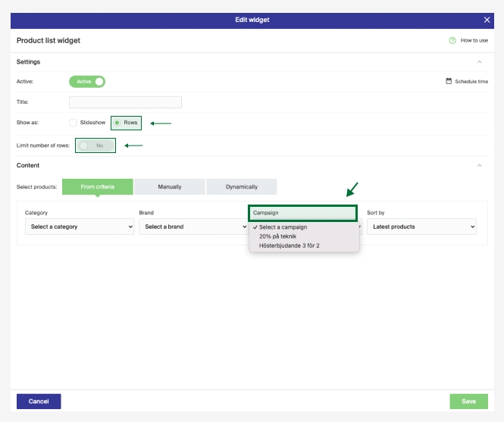This screenshot has height=422, width=504.
Task: Switch to the Manually tab
Action: tap(170, 186)
